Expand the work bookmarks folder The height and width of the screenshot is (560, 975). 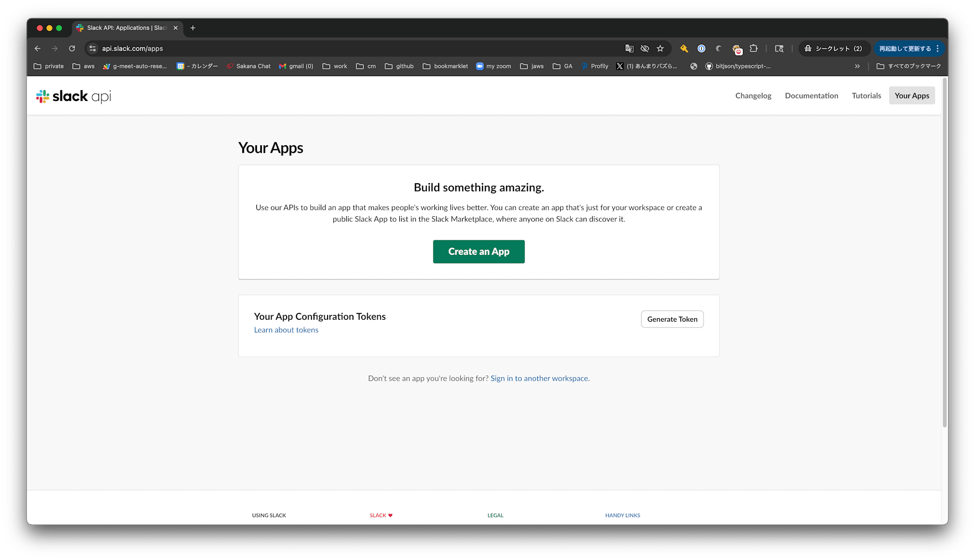pos(335,66)
